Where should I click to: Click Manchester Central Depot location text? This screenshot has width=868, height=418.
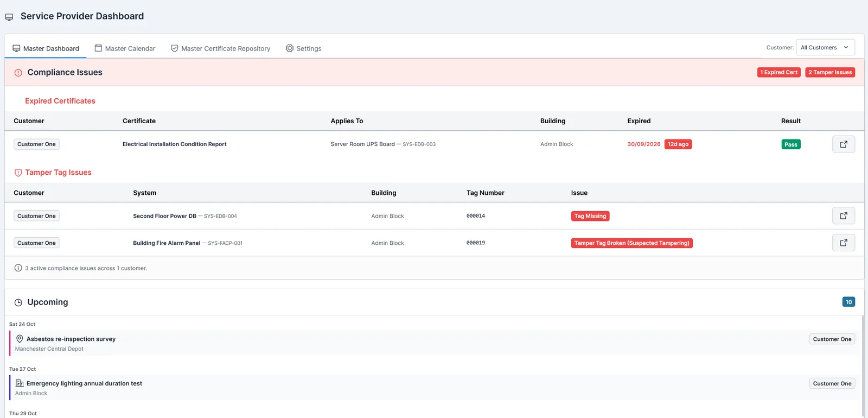[49, 349]
